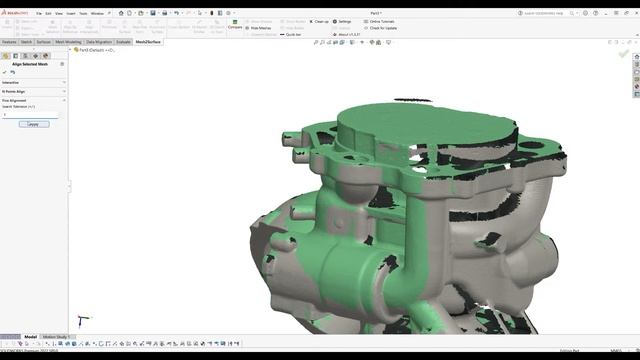The height and width of the screenshot is (360, 640).
Task: Collapse the ribbon using the corner chevron
Action: (637, 35)
